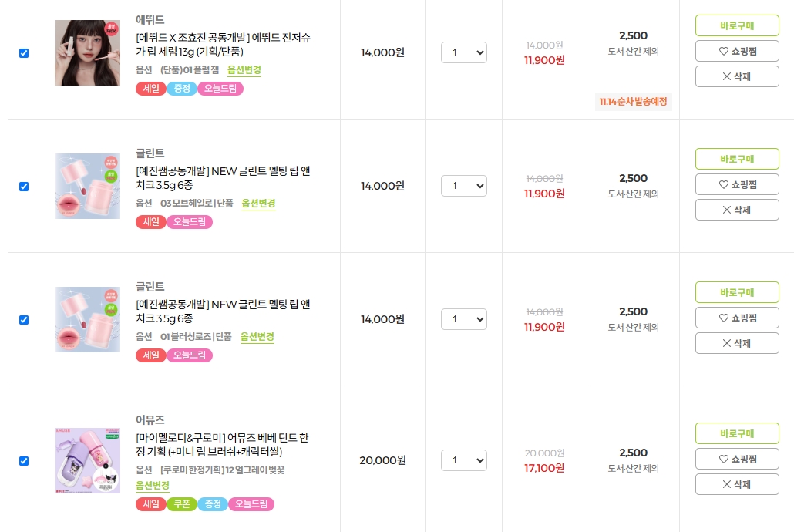Open 에뛰드 진저슈가 립 세럼 product title

pyautogui.click(x=223, y=45)
